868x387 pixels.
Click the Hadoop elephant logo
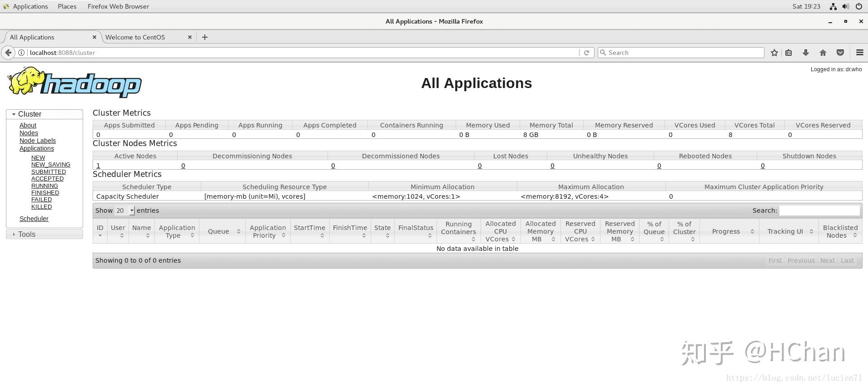click(x=74, y=83)
